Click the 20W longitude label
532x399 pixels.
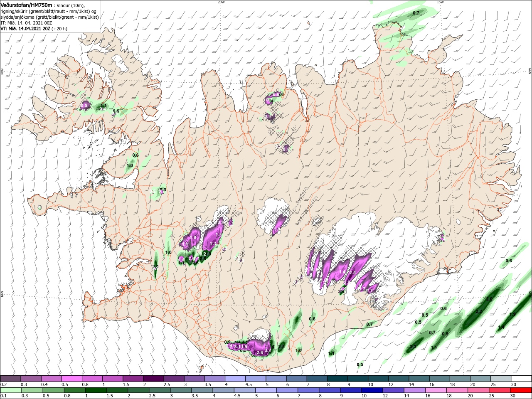coord(221,2)
